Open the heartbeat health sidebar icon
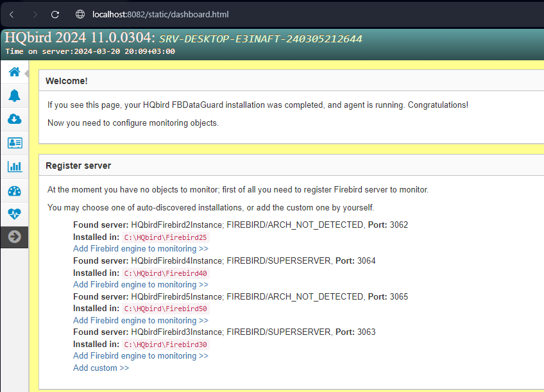The height and width of the screenshot is (392, 544). 14,214
